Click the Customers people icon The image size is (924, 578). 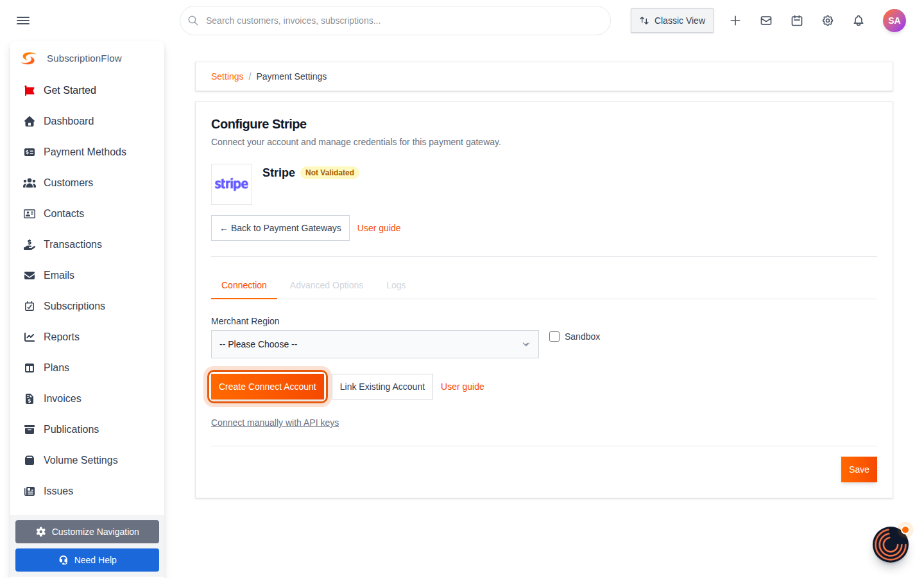30,183
